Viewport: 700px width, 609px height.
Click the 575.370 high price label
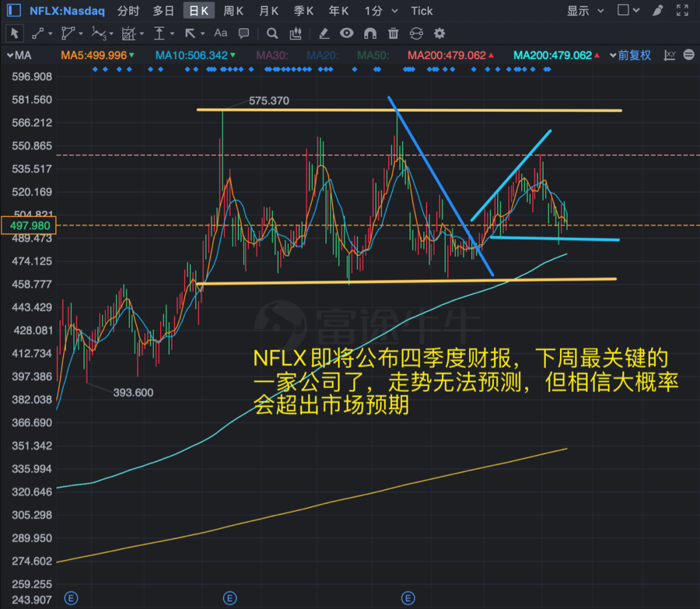click(269, 101)
